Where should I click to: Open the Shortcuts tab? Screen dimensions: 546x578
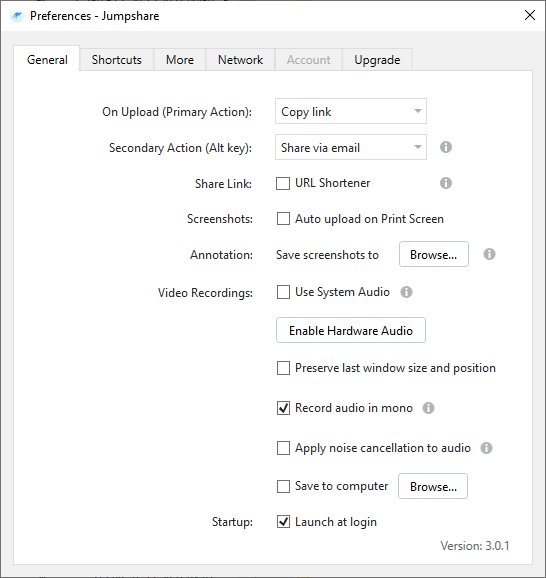(116, 60)
